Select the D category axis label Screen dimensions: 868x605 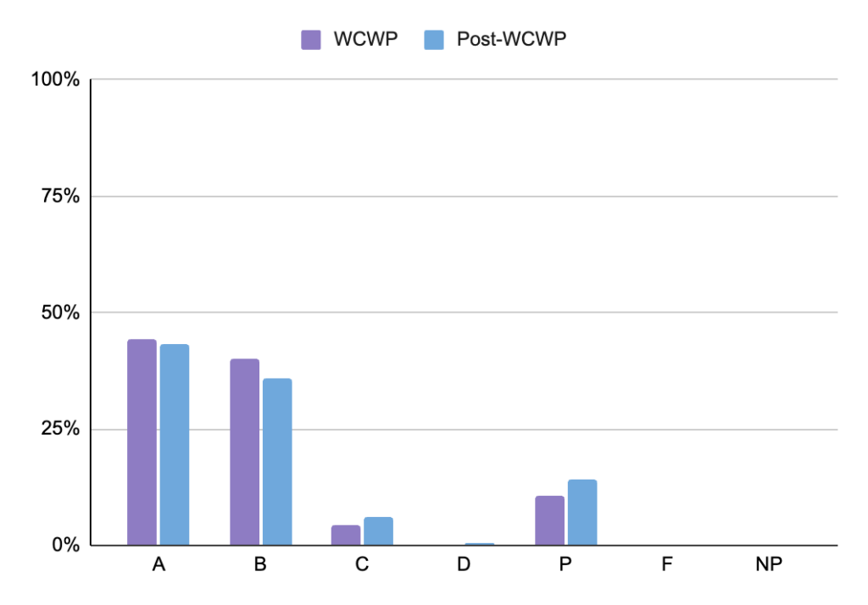click(464, 564)
